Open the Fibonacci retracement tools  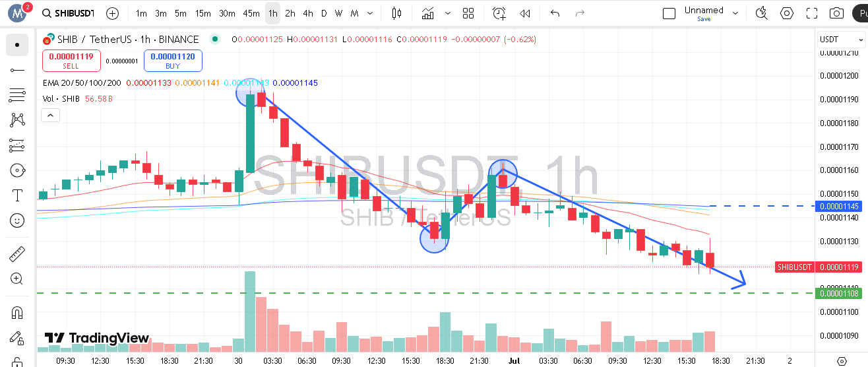17,95
